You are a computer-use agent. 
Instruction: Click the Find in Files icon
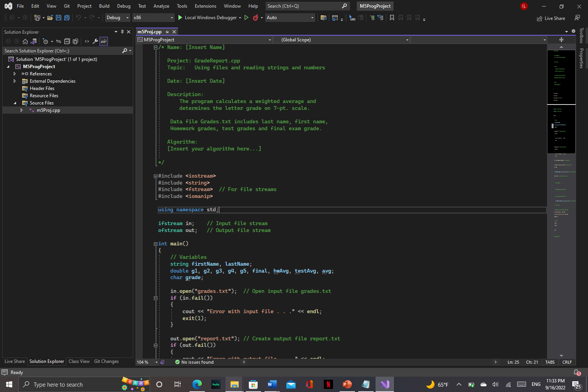323,18
